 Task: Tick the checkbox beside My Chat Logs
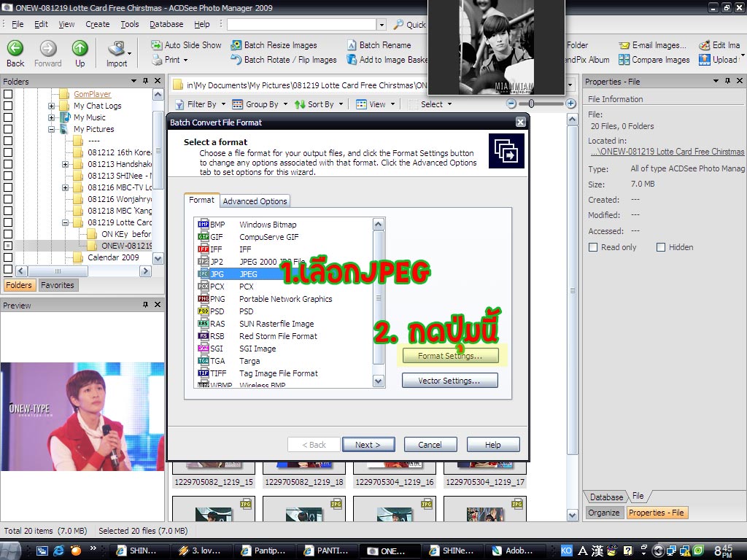(8, 106)
